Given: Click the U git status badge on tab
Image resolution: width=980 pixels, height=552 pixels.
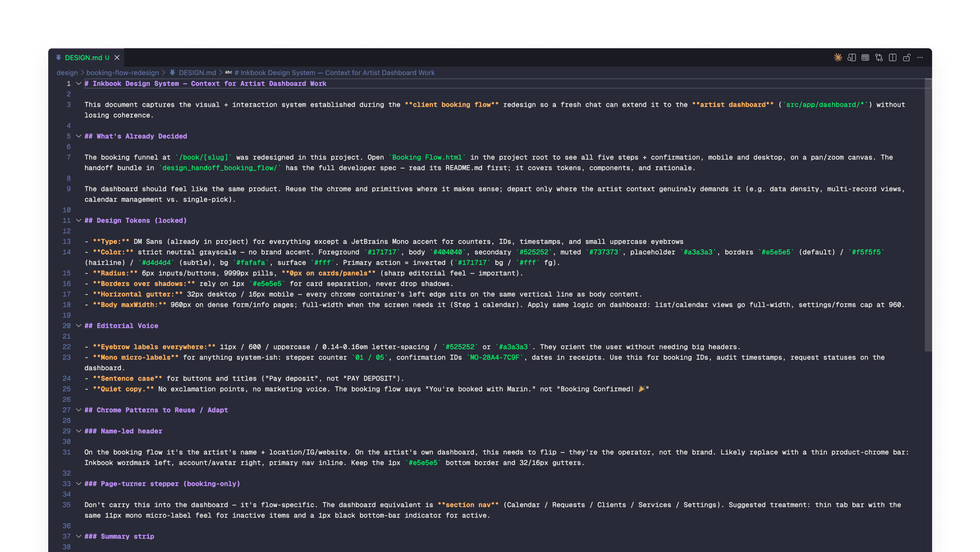Looking at the screenshot, I should point(107,58).
